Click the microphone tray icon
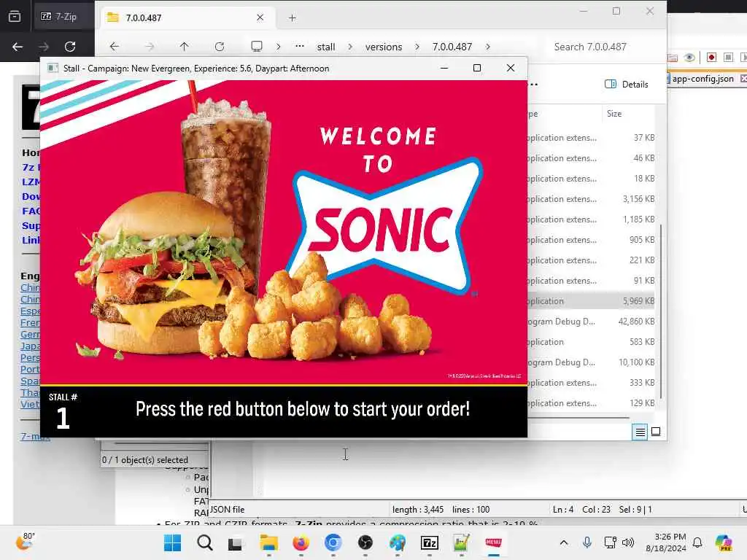This screenshot has width=747, height=560. 587,542
